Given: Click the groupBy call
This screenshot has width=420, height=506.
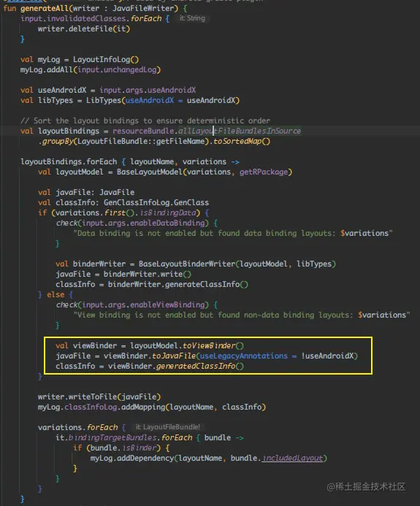Looking at the screenshot, I should click(58, 142).
